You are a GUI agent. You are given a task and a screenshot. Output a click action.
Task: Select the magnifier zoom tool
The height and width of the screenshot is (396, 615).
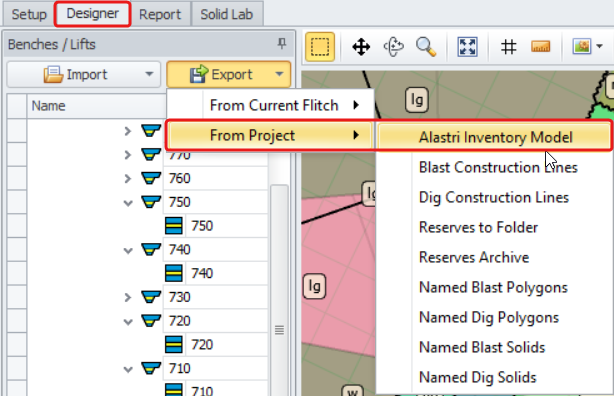(x=426, y=47)
